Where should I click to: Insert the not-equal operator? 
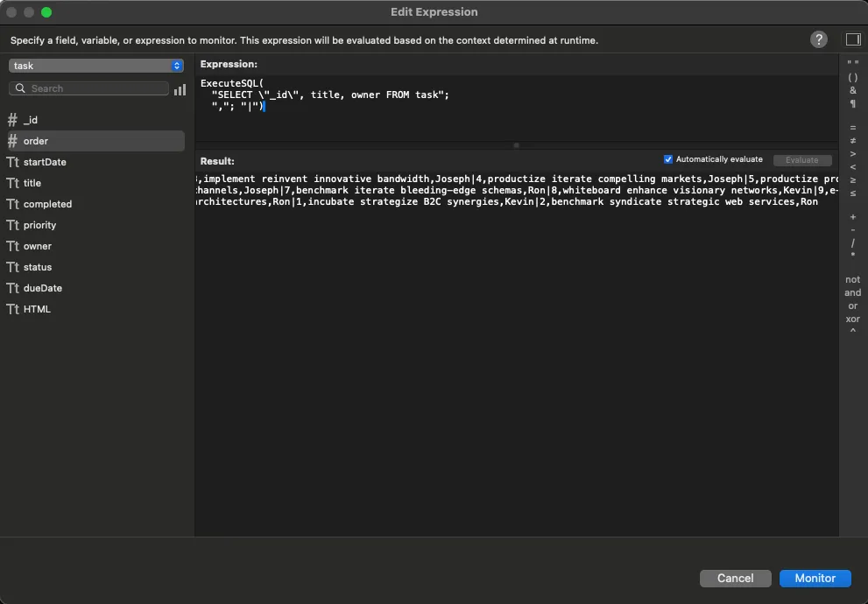(852, 141)
